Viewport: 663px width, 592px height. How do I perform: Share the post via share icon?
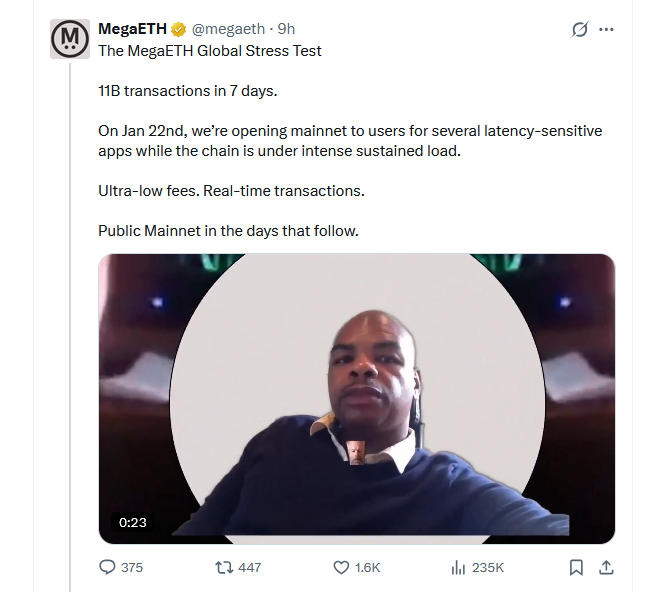tap(605, 567)
